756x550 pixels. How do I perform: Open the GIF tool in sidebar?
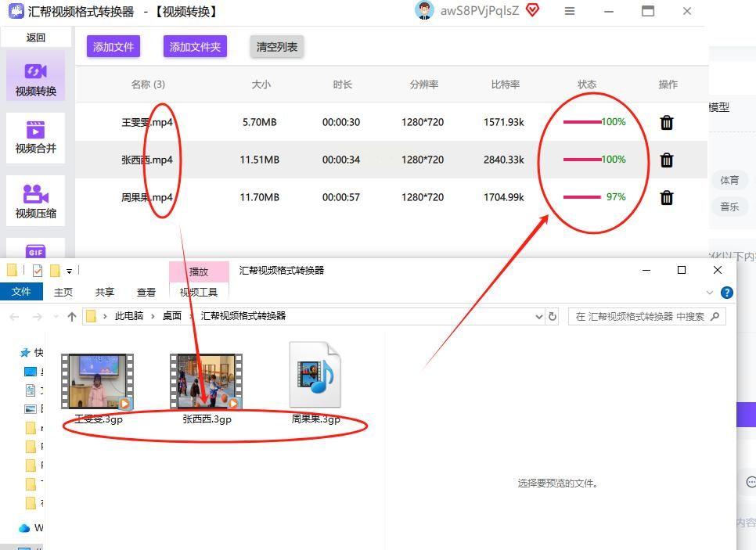coord(36,250)
